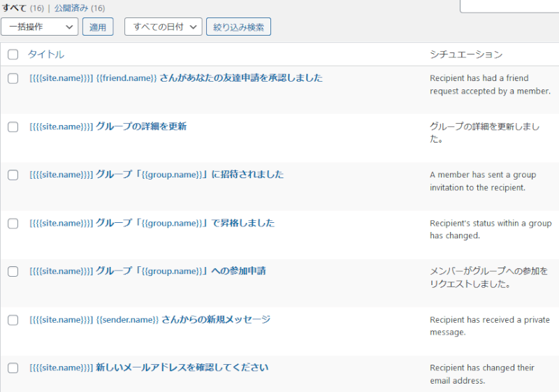Tick the select-all checkbox beside タイトル
The width and height of the screenshot is (559, 392).
point(13,55)
